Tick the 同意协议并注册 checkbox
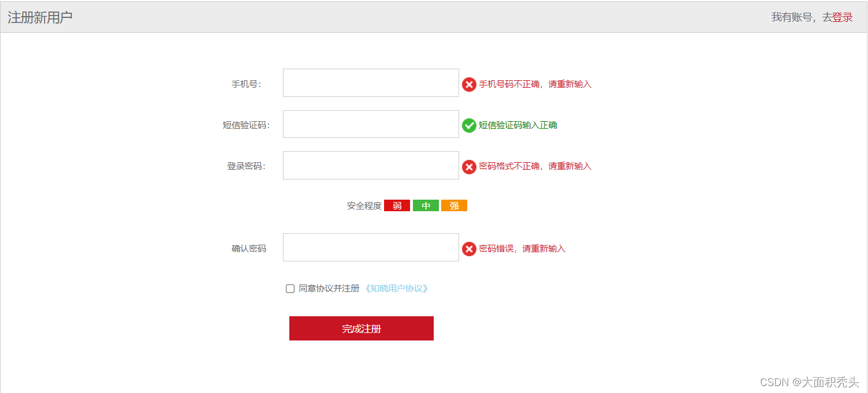 290,289
